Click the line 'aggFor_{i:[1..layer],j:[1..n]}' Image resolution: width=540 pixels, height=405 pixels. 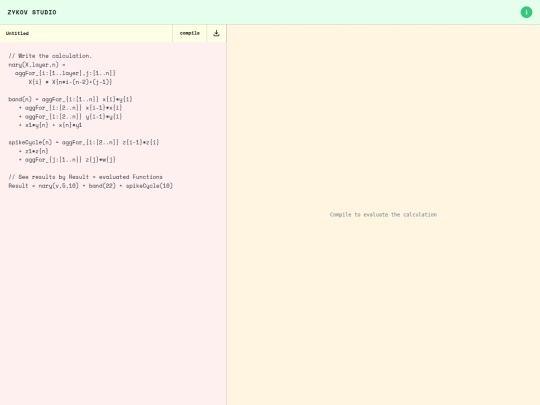[65, 73]
